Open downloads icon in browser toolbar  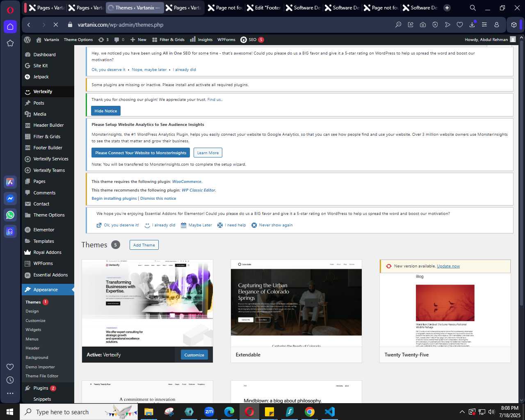pyautogui.click(x=472, y=25)
